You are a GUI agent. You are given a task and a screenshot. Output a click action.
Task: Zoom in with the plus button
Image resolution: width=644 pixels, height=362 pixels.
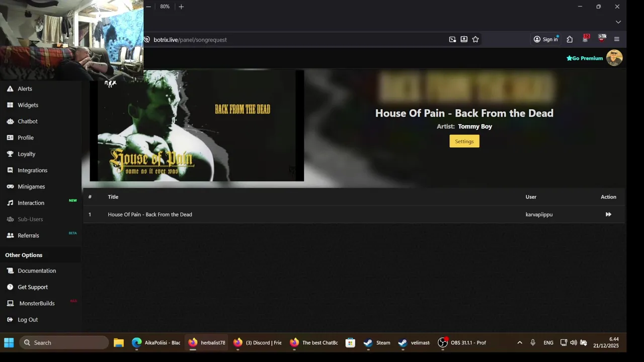pos(181,7)
